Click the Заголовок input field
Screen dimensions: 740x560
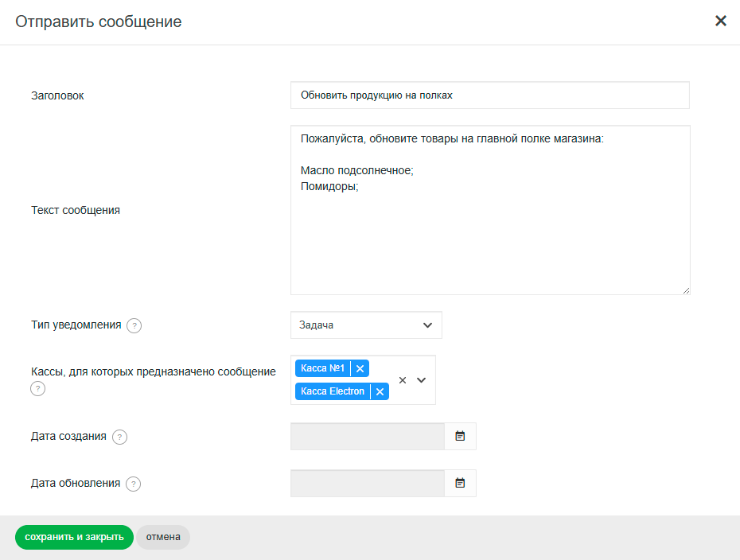[490, 95]
